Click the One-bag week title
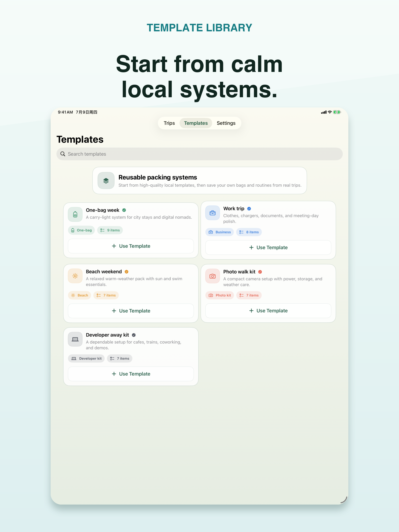Screen dimensions: 399x532 click(102, 210)
